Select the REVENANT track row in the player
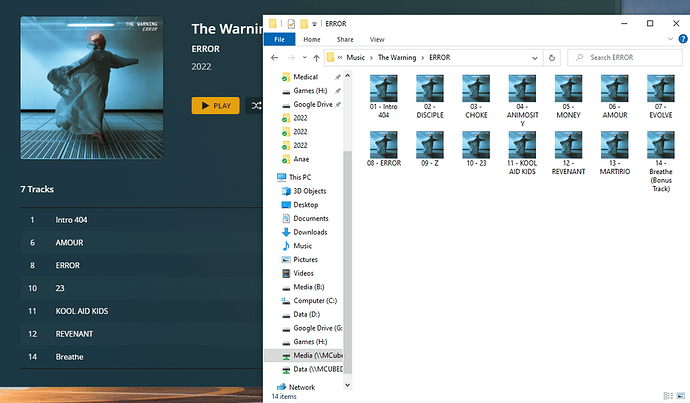Image resolution: width=690 pixels, height=403 pixels. click(x=141, y=334)
